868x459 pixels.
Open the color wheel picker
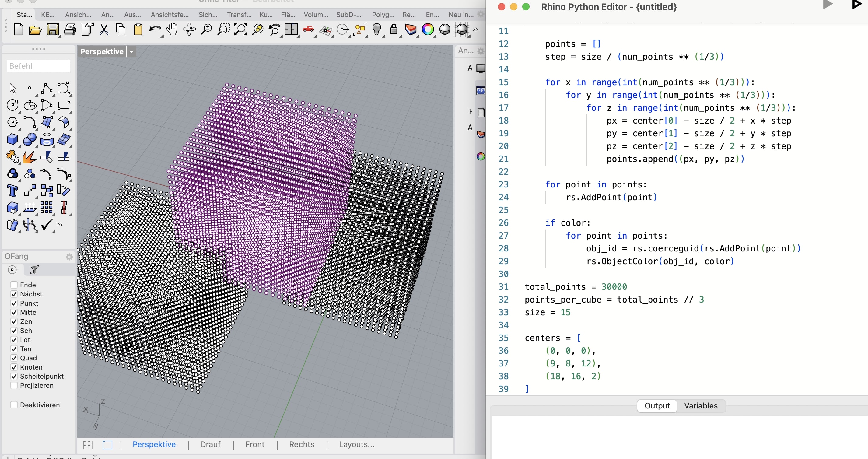[x=428, y=30]
